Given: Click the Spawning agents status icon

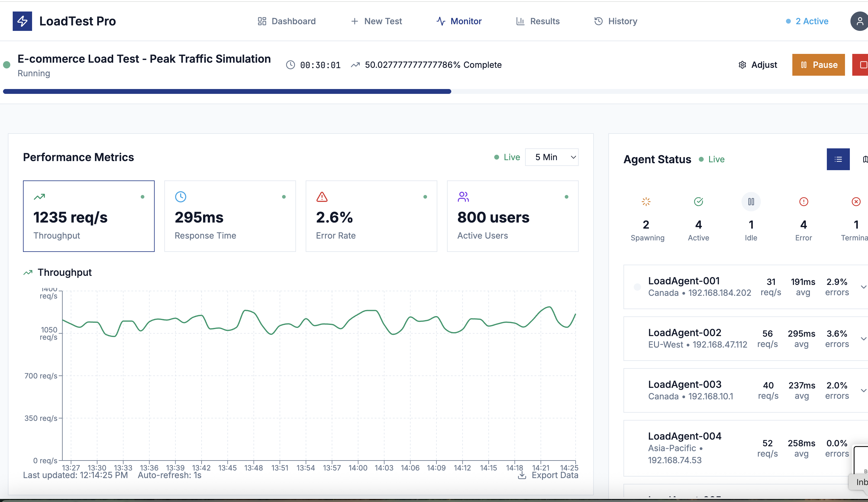Looking at the screenshot, I should [x=646, y=202].
